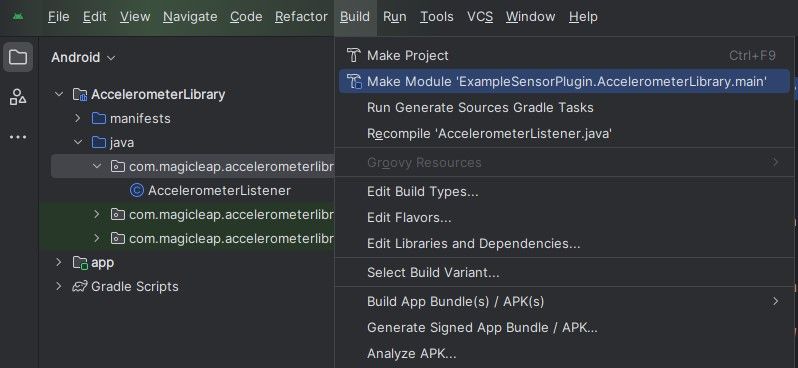This screenshot has height=368, width=798.
Task: Choose Edit Build Types...
Action: 564,192
